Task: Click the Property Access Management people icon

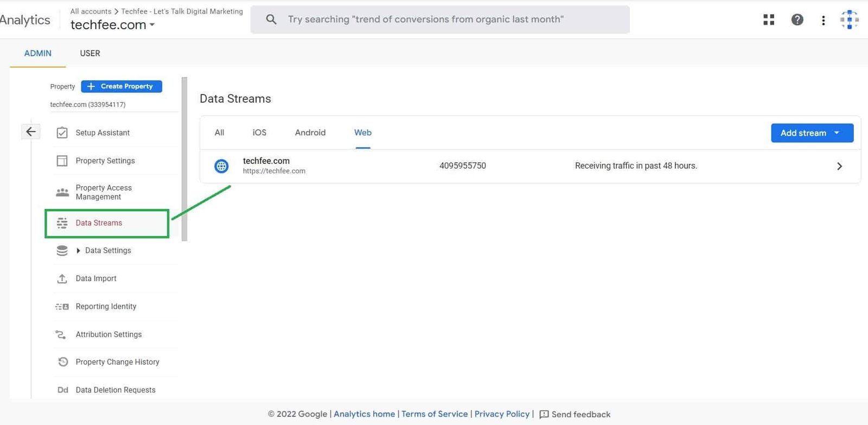Action: [62, 192]
